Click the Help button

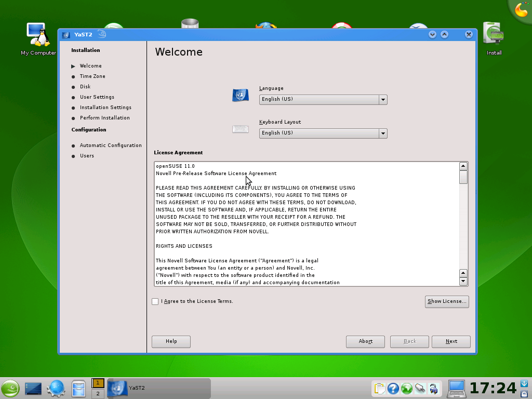171,342
